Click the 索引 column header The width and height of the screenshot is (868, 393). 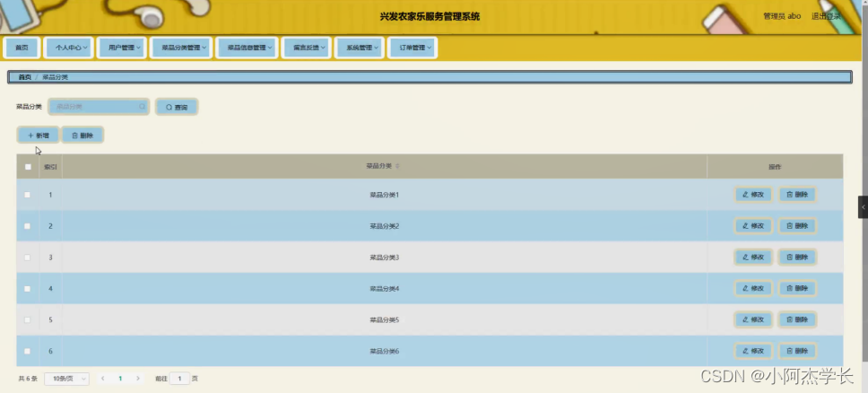tap(50, 166)
